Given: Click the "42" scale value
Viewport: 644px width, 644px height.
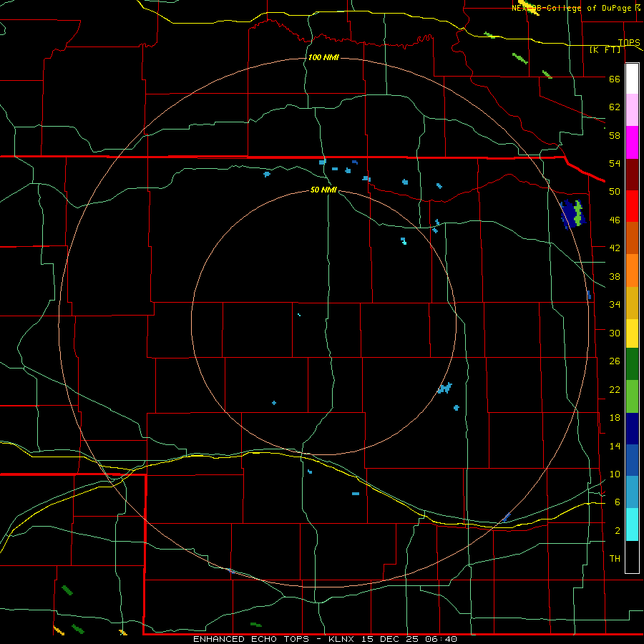Looking at the screenshot, I should (x=615, y=248).
